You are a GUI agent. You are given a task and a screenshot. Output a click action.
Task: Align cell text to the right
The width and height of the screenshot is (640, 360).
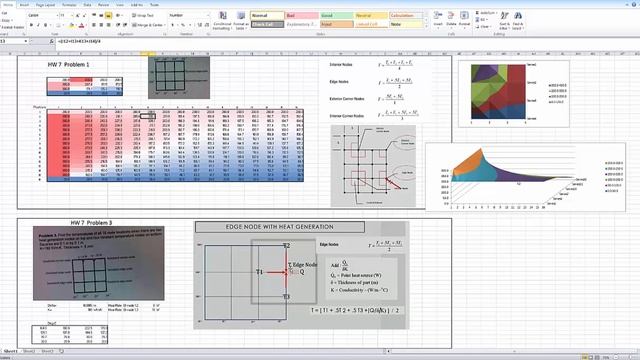pyautogui.click(x=108, y=25)
